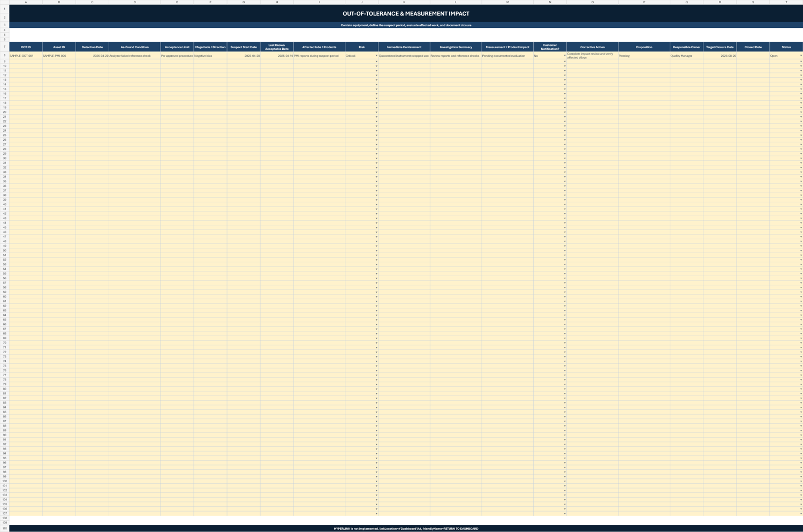This screenshot has width=803, height=532.
Task: Click the 2025-04-20 suspect start date cell
Action: pyautogui.click(x=244, y=56)
